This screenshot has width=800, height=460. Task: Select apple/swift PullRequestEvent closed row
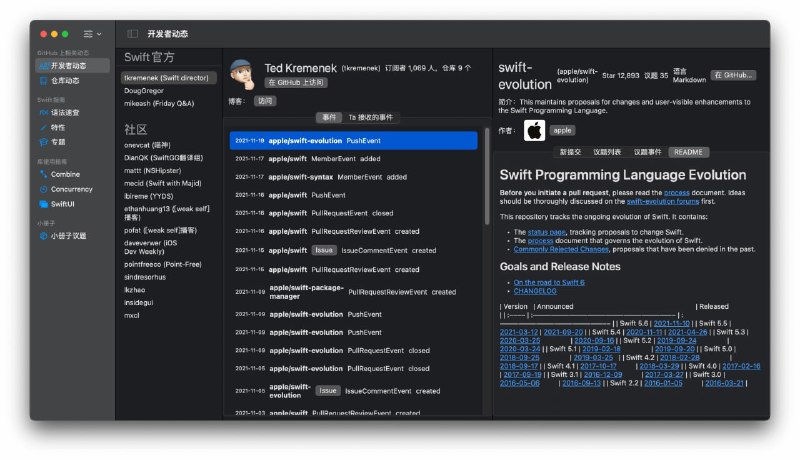[x=354, y=213]
